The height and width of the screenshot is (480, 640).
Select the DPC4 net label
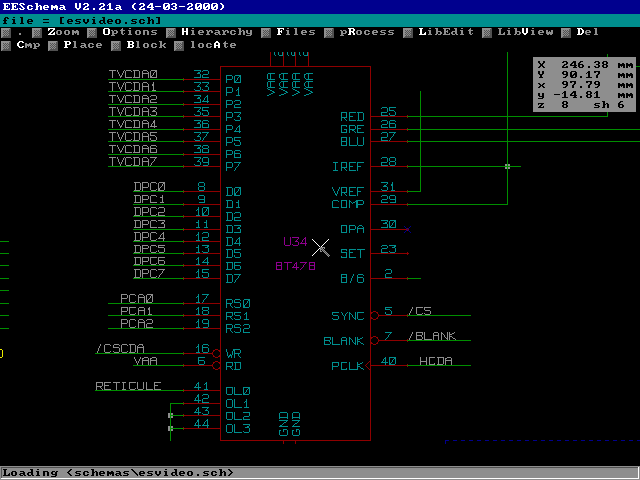(149, 237)
